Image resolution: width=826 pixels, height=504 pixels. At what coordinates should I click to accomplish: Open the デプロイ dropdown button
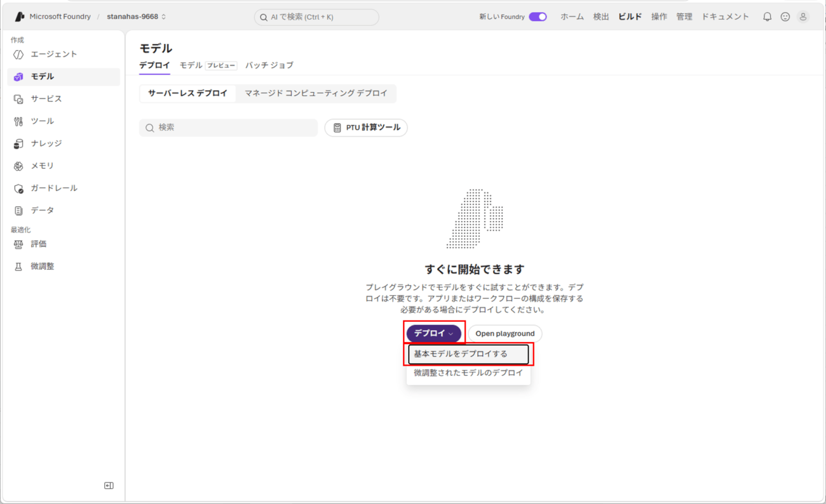[434, 333]
